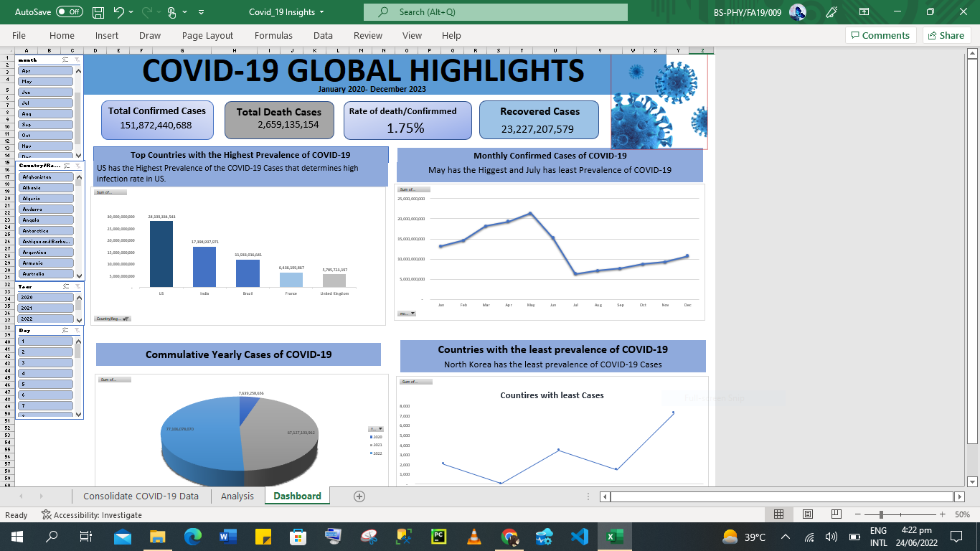Screen dimensions: 980x551
Task: Clear filter on the Country/Region slicer
Action: click(x=77, y=166)
